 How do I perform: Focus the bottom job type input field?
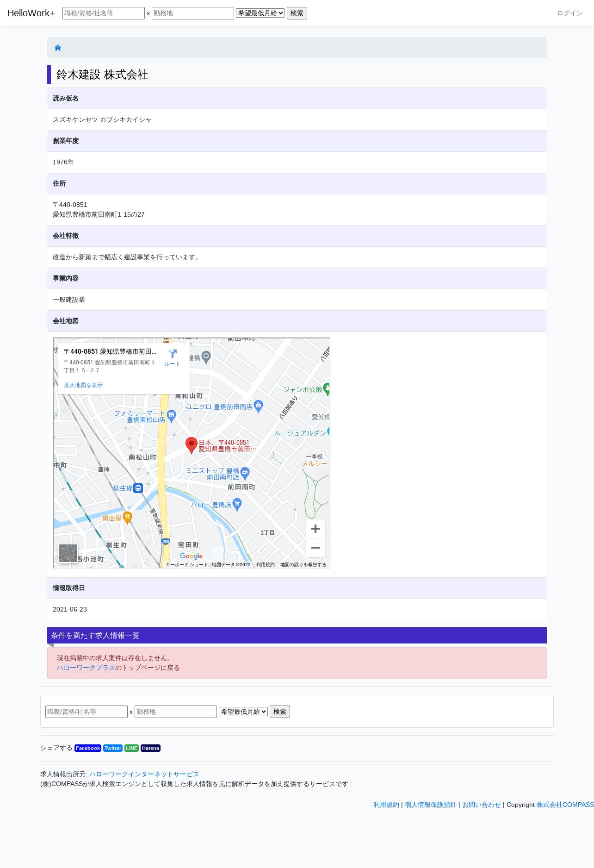tap(87, 712)
